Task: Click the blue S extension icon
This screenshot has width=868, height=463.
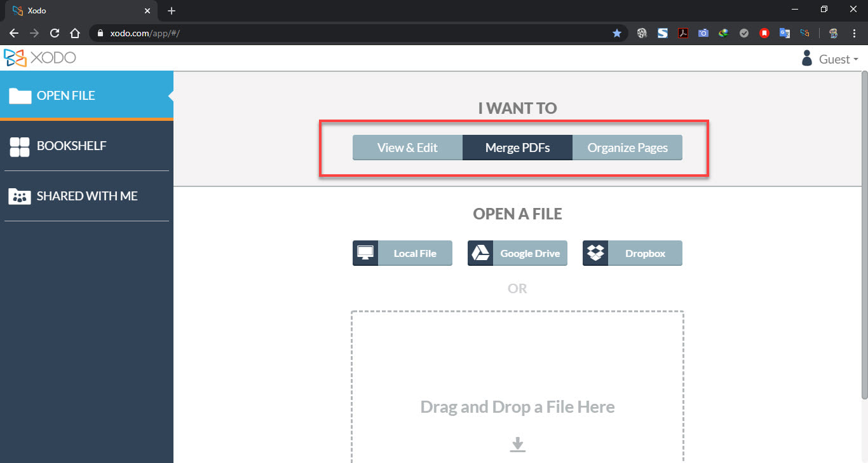Action: (662, 33)
